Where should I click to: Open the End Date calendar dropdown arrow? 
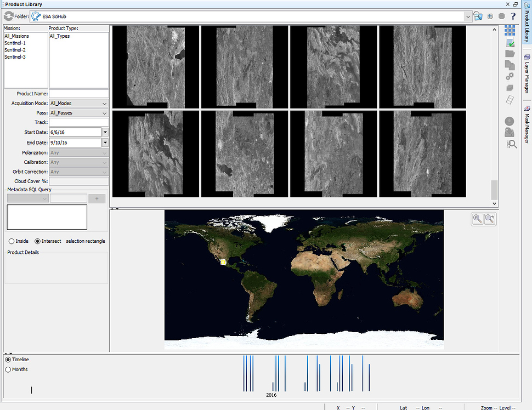(x=105, y=143)
